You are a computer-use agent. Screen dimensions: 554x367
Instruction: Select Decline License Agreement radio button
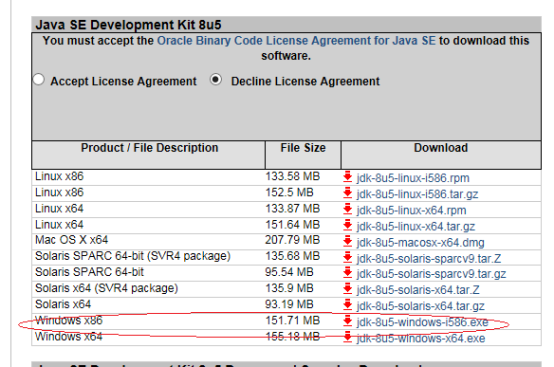coord(216,79)
